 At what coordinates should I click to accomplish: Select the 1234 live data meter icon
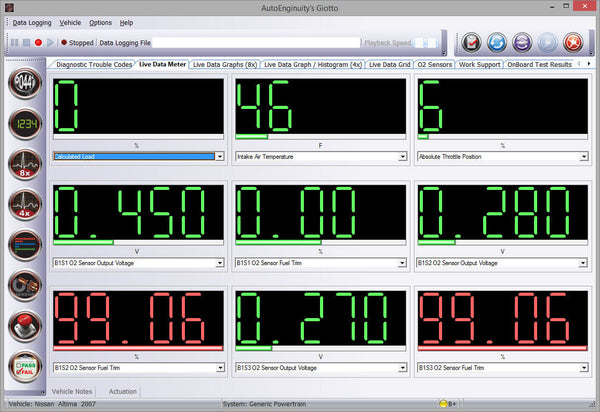25,124
